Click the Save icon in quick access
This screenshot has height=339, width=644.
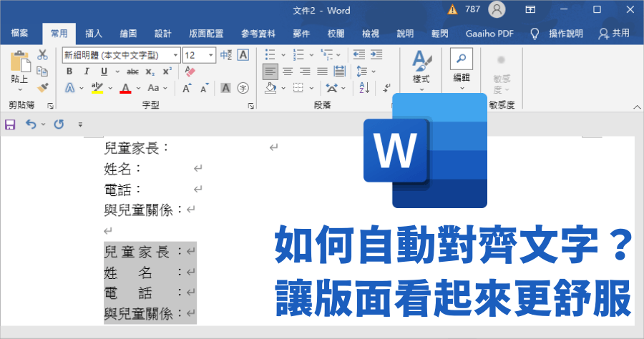click(10, 124)
